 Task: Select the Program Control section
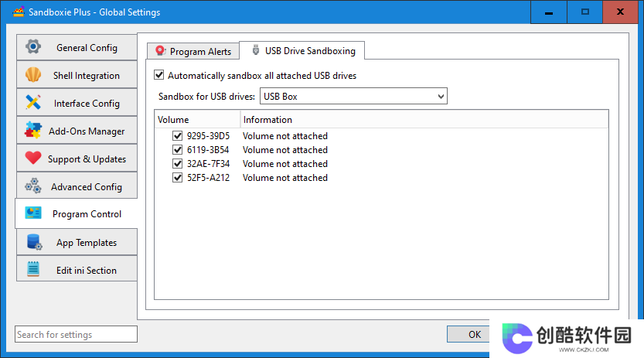(x=77, y=213)
